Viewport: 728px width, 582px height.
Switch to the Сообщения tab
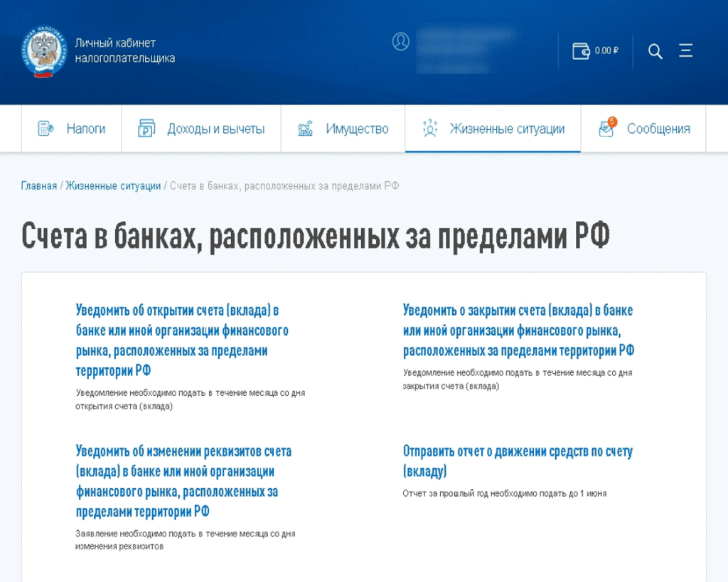coord(659,129)
